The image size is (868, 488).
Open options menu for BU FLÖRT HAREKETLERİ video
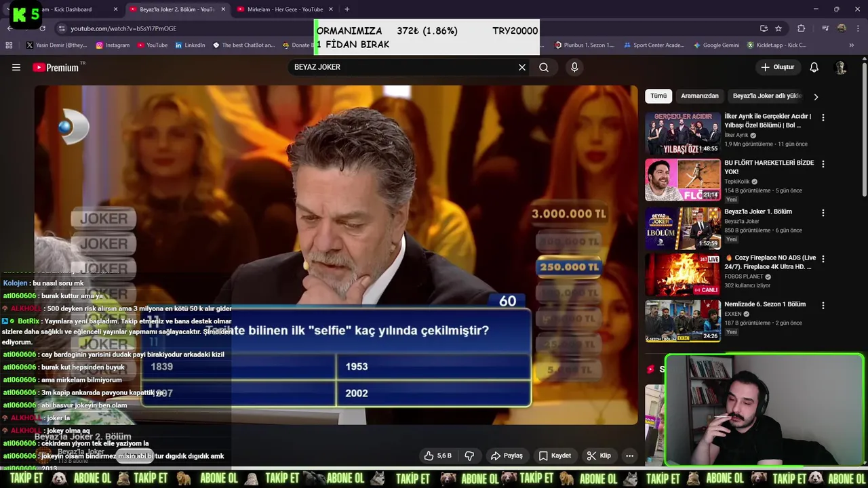[x=823, y=164]
